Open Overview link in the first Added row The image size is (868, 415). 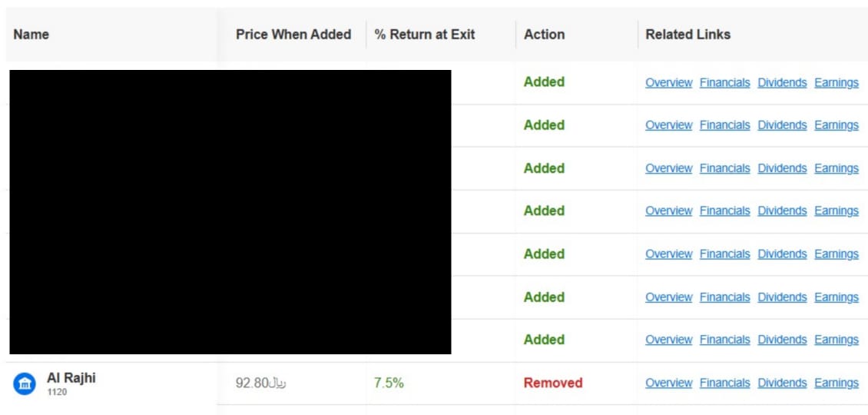669,82
